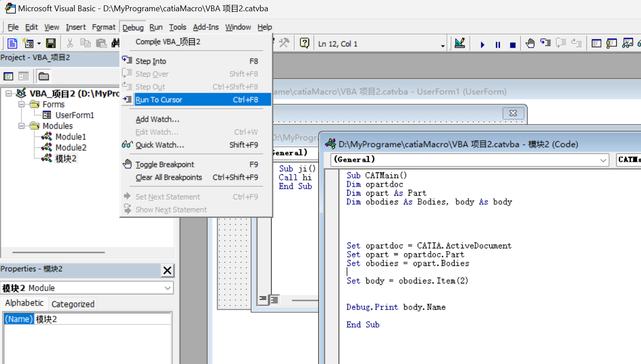Click the Break pause button
Screen dimensions: 641x364
click(x=498, y=45)
